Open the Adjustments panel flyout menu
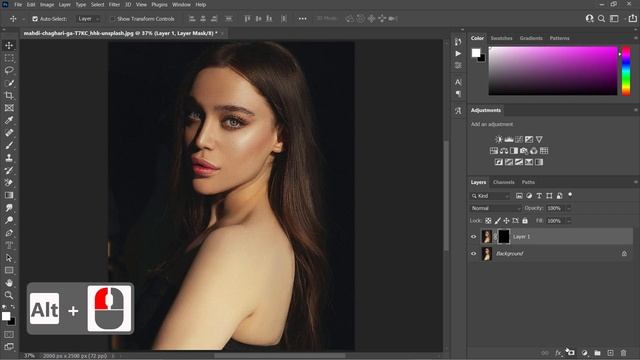This screenshot has width=640, height=360. point(636,110)
